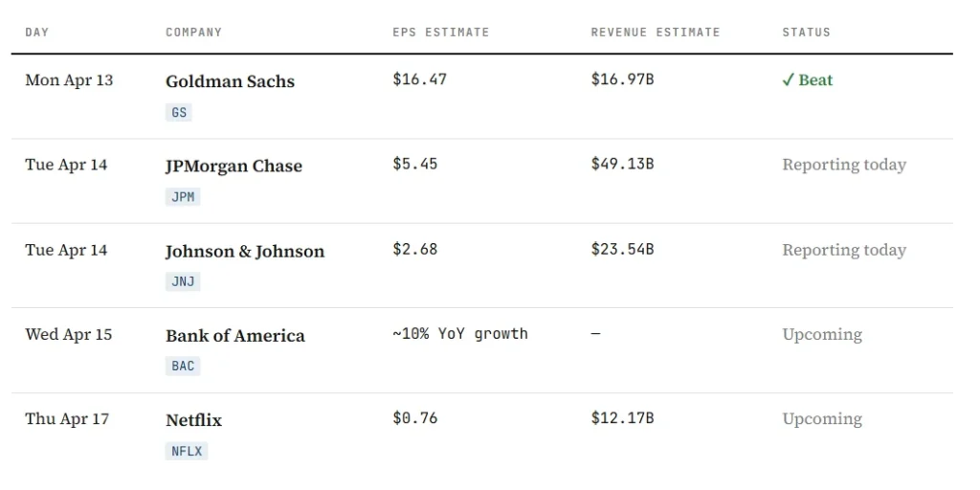This screenshot has height=490, width=980.
Task: Click Netflix's $12.17B revenue estimate
Action: [622, 418]
